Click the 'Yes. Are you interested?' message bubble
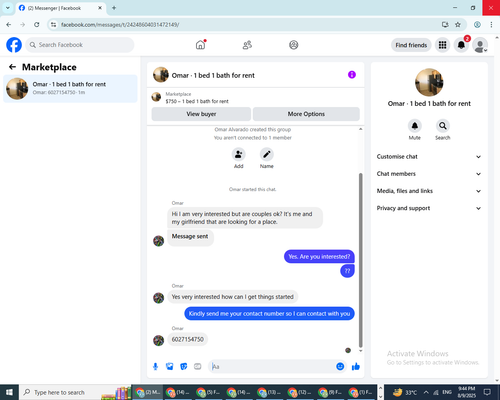The width and height of the screenshot is (500, 400). coord(319,257)
